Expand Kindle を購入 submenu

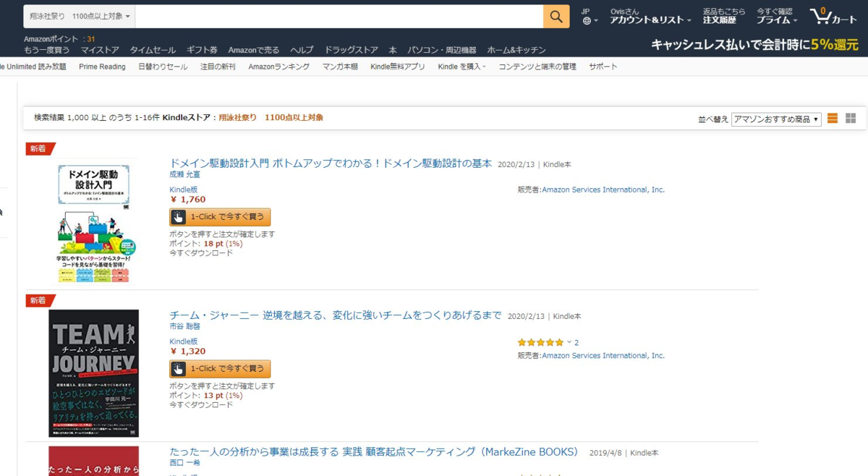tap(461, 67)
